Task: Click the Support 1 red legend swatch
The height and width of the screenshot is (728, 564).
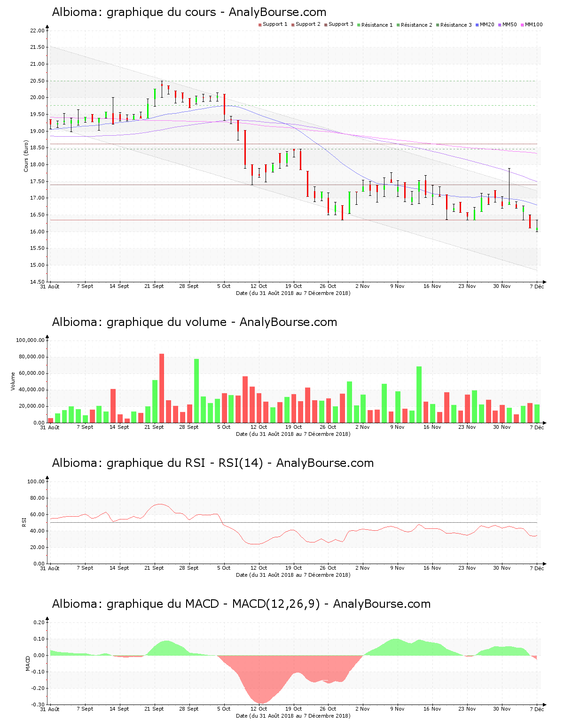Action: click(x=260, y=25)
